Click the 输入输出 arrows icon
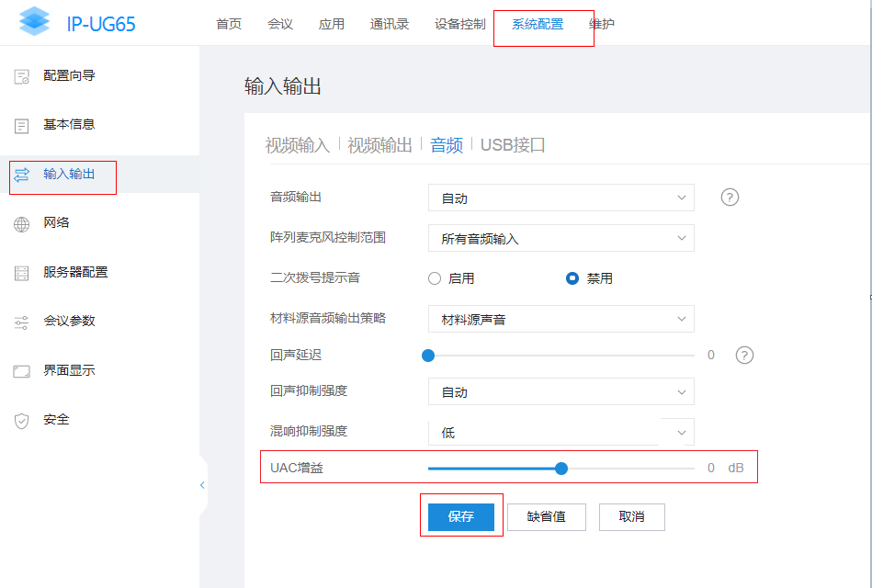 click(x=22, y=175)
